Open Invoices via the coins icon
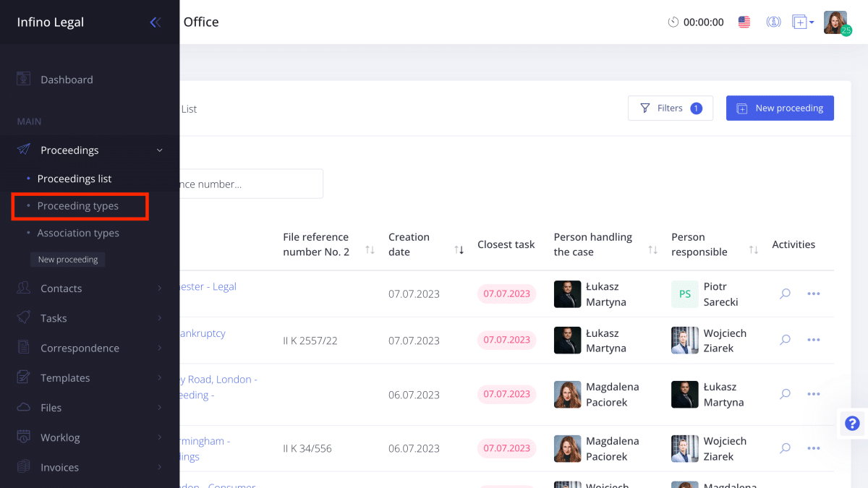The width and height of the screenshot is (868, 488). [x=25, y=466]
